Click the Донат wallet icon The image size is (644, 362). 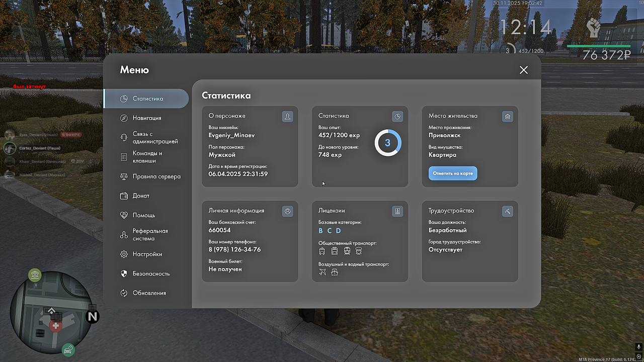pos(124,196)
